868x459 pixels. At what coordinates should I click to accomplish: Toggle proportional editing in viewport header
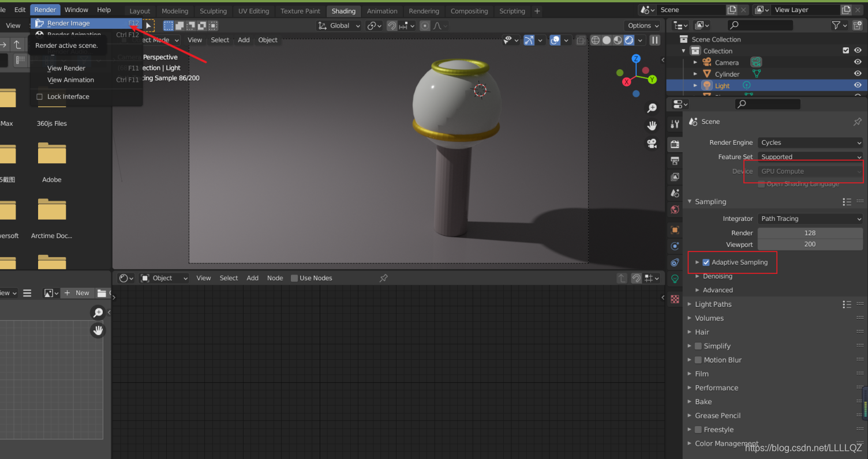coord(425,25)
